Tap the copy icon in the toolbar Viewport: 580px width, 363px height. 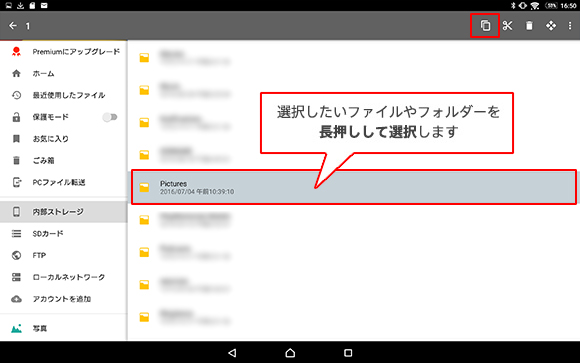pos(485,26)
